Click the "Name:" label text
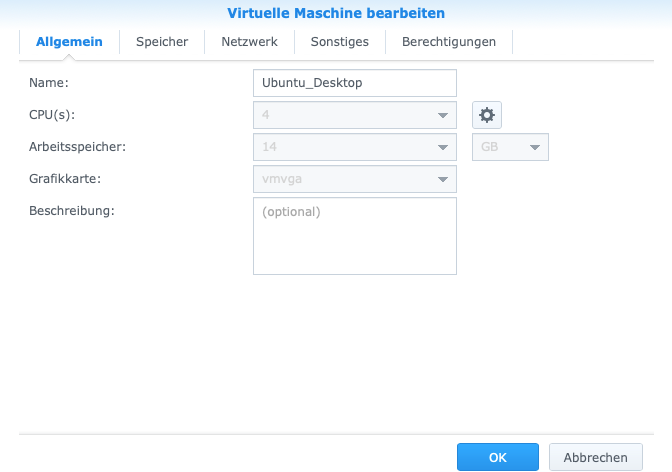Viewport: 672px width, 472px height. 49,83
